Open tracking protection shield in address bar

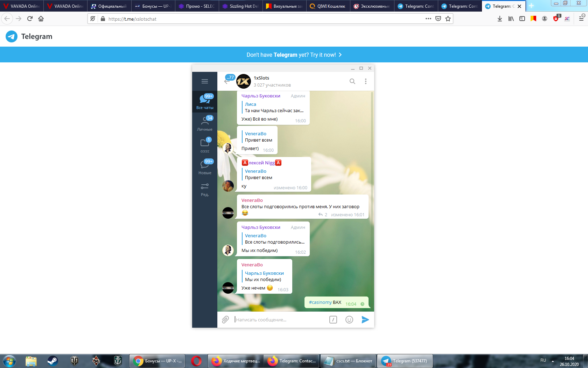click(x=93, y=19)
